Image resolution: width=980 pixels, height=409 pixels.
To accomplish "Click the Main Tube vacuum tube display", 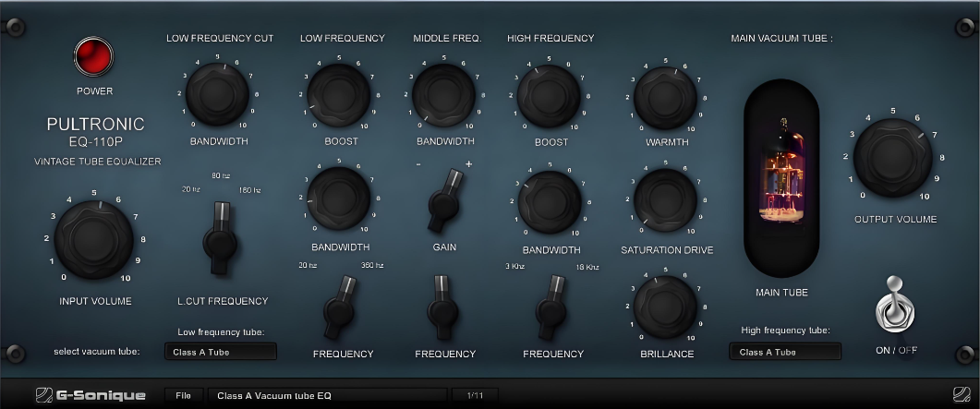I will click(781, 178).
